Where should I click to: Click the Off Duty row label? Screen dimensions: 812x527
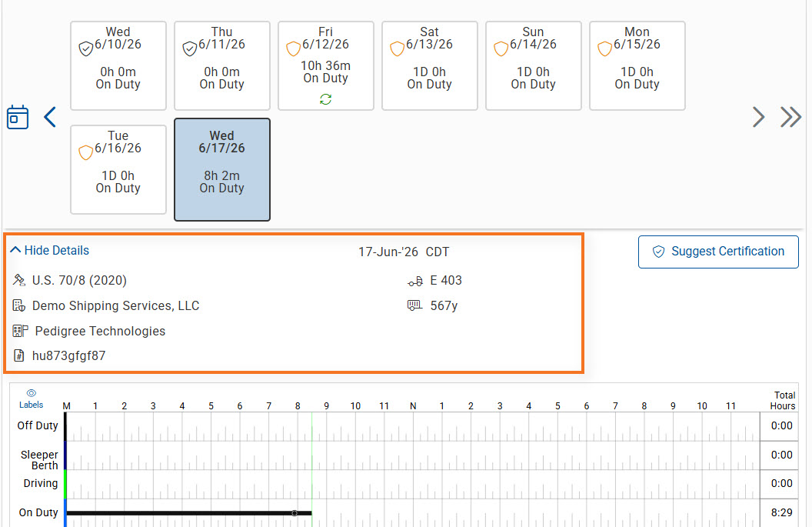(x=37, y=425)
